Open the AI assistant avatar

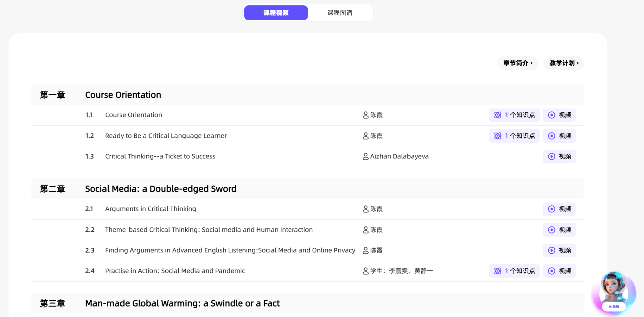coord(614,291)
